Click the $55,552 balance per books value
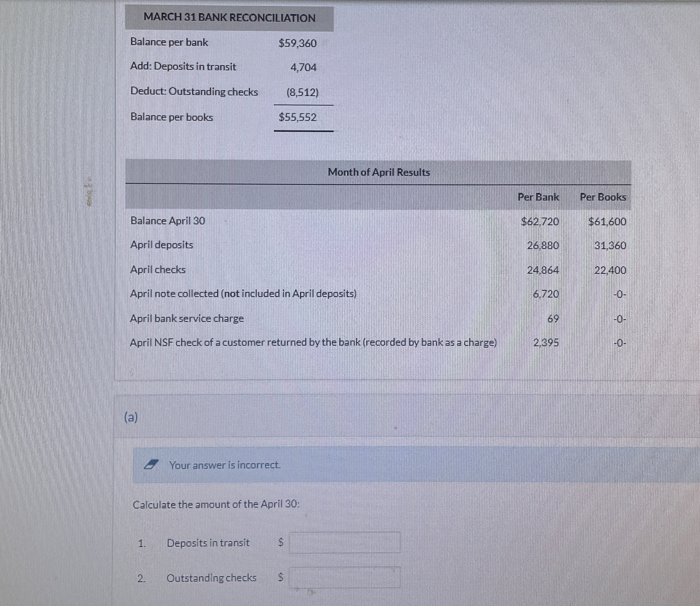The image size is (700, 606). pyautogui.click(x=297, y=117)
